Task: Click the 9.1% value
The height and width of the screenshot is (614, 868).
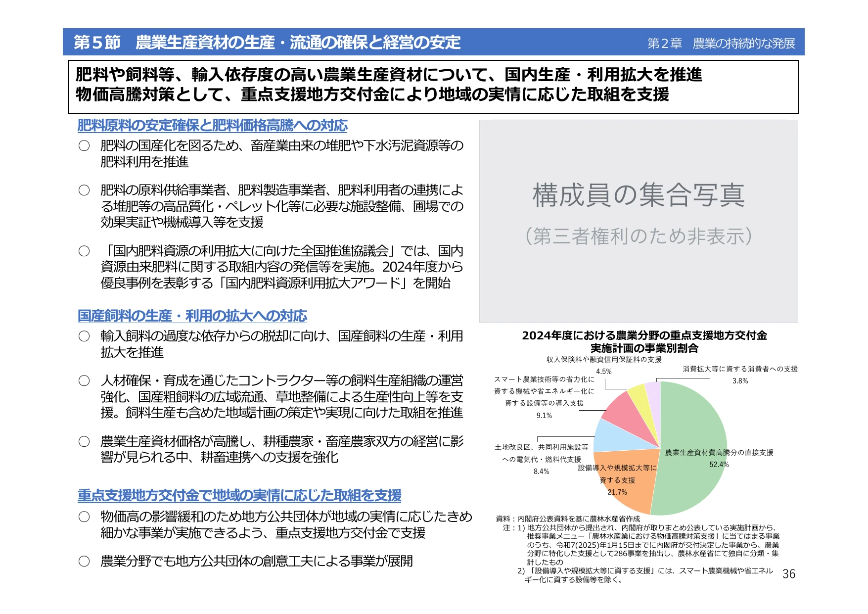Action: coord(544,416)
